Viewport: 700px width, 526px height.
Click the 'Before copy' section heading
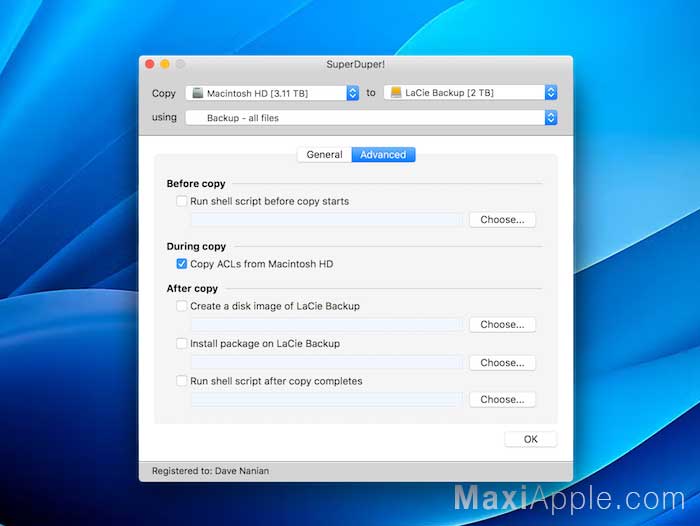point(196,184)
